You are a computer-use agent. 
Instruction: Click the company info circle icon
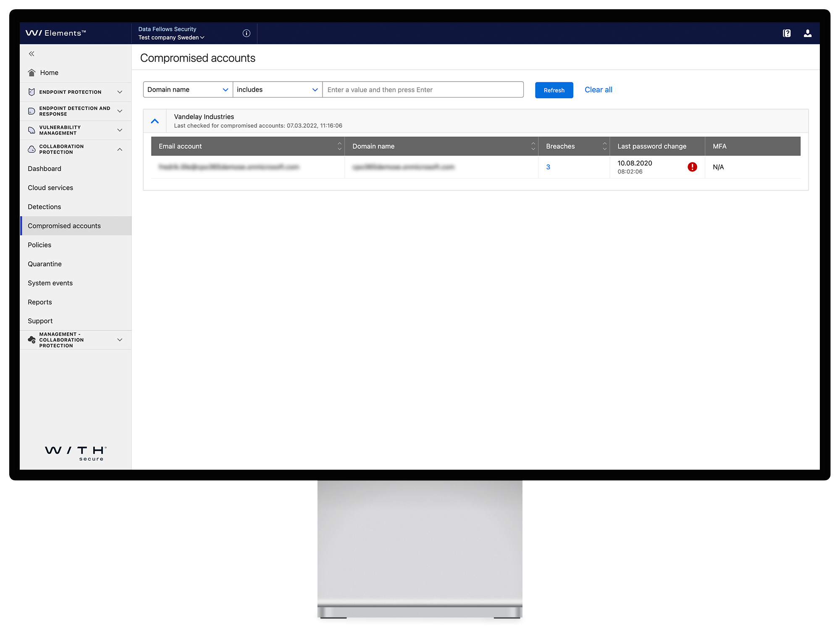(247, 33)
